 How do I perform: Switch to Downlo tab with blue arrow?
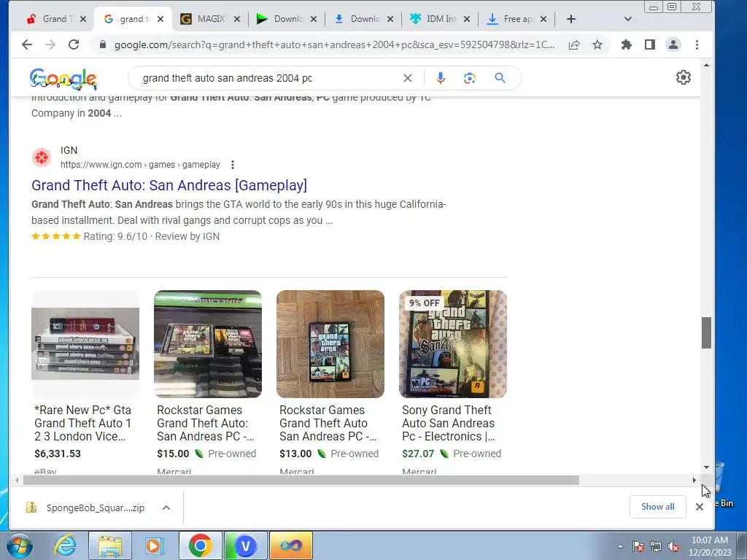(x=357, y=19)
